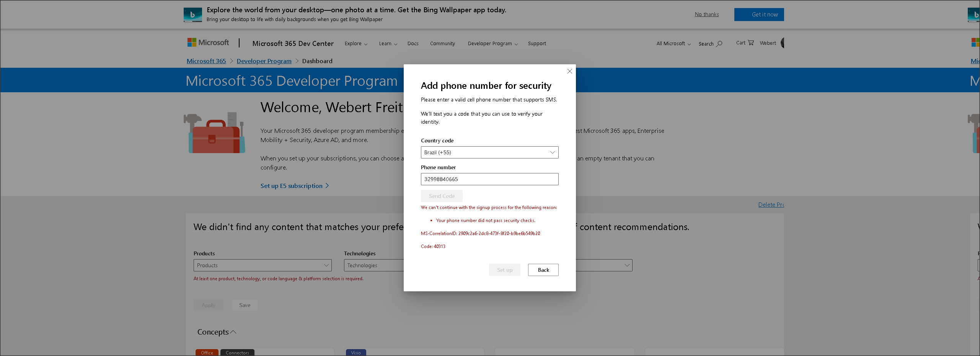Open the shopping Cart icon
Image resolution: width=980 pixels, height=356 pixels.
tap(751, 42)
